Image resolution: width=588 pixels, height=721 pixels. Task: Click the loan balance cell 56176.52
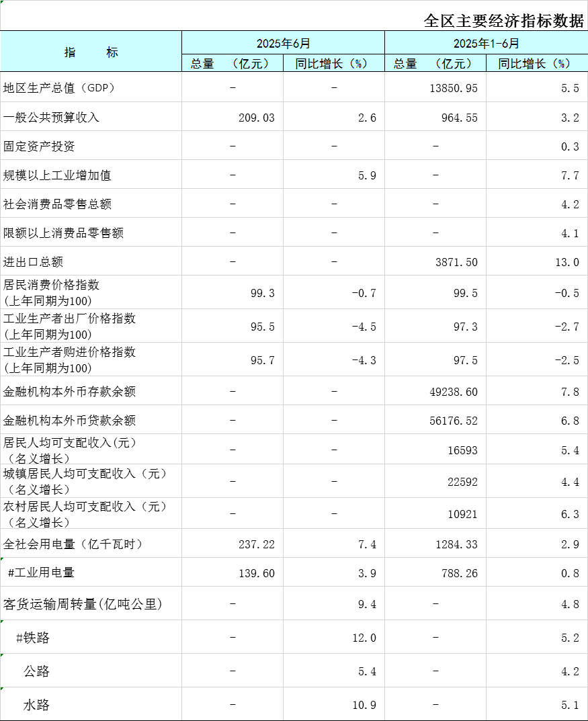point(455,421)
